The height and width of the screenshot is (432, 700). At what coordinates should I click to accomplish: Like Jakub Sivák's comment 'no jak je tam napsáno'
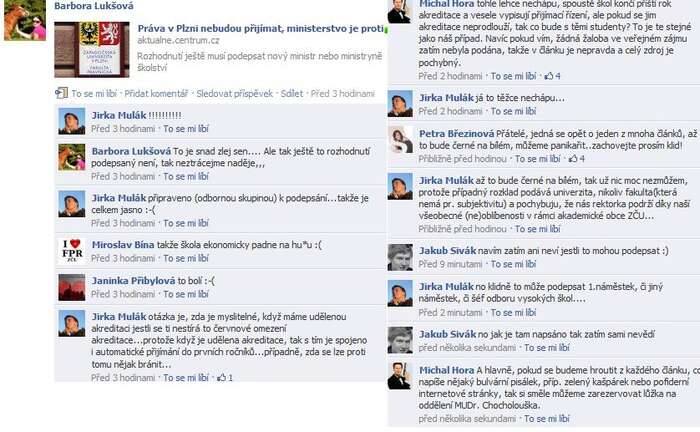546,348
